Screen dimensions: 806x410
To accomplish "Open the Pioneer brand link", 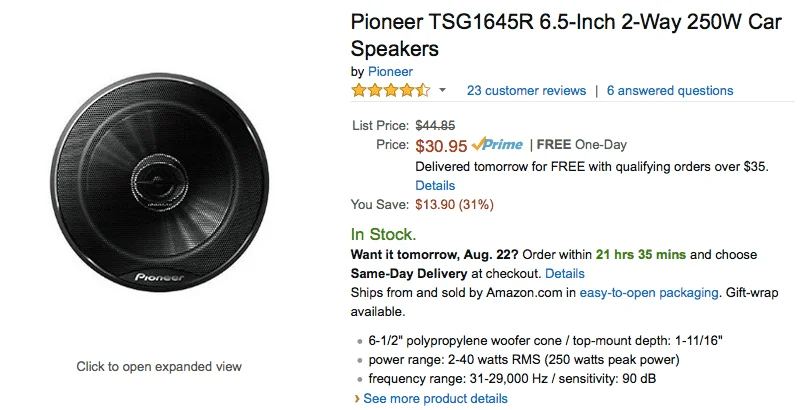I will [x=390, y=71].
